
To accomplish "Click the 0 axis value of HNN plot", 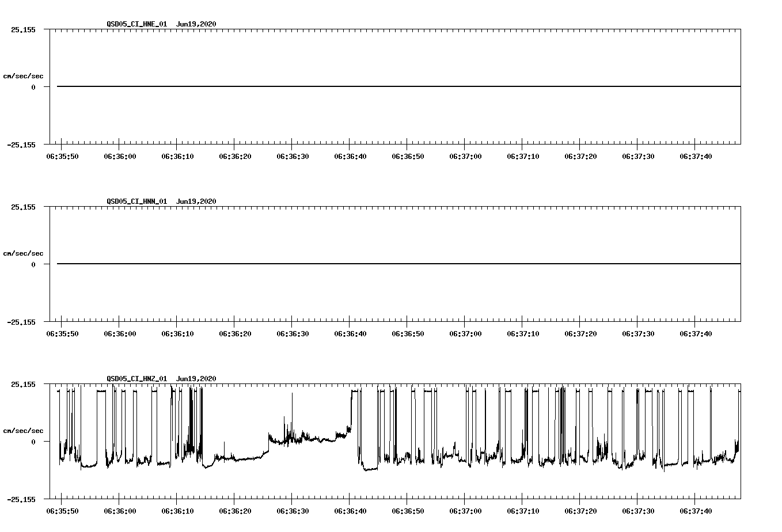I will [x=33, y=265].
